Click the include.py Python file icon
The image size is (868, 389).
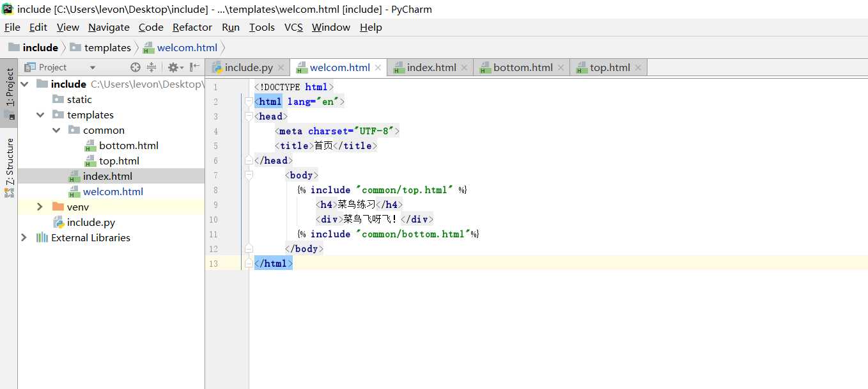click(x=58, y=222)
